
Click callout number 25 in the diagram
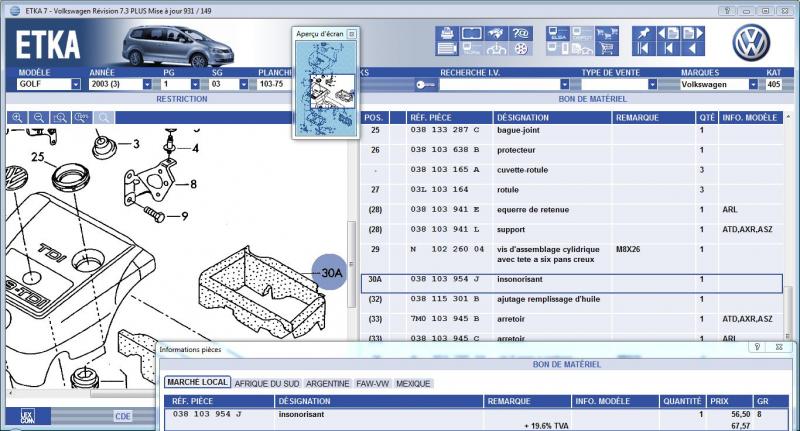tap(38, 157)
